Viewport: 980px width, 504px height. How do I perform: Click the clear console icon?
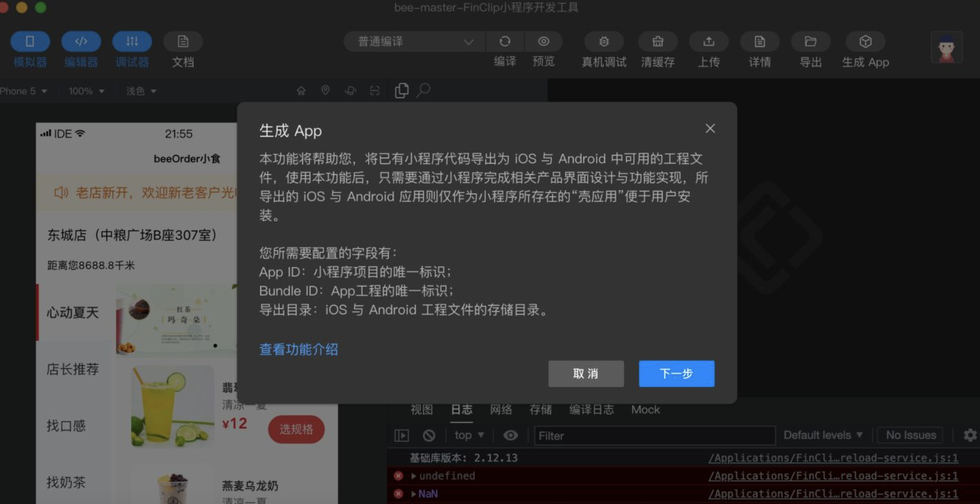[429, 436]
